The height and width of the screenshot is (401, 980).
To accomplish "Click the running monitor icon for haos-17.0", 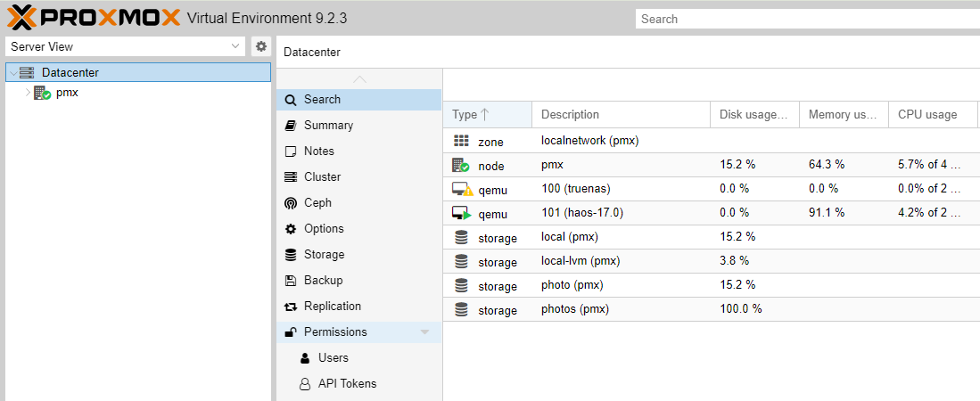I will click(462, 214).
